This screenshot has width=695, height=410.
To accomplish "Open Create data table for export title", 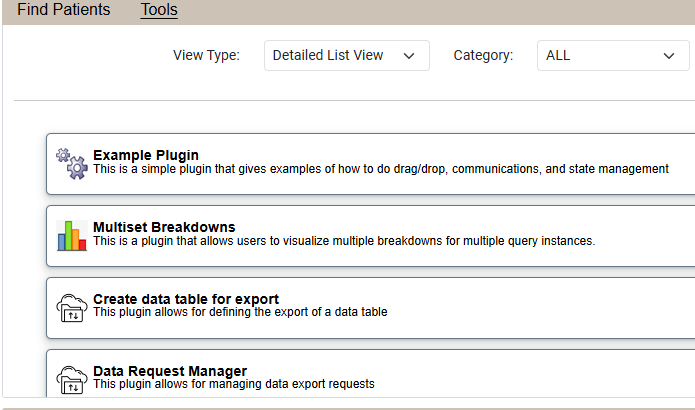I will click(186, 299).
